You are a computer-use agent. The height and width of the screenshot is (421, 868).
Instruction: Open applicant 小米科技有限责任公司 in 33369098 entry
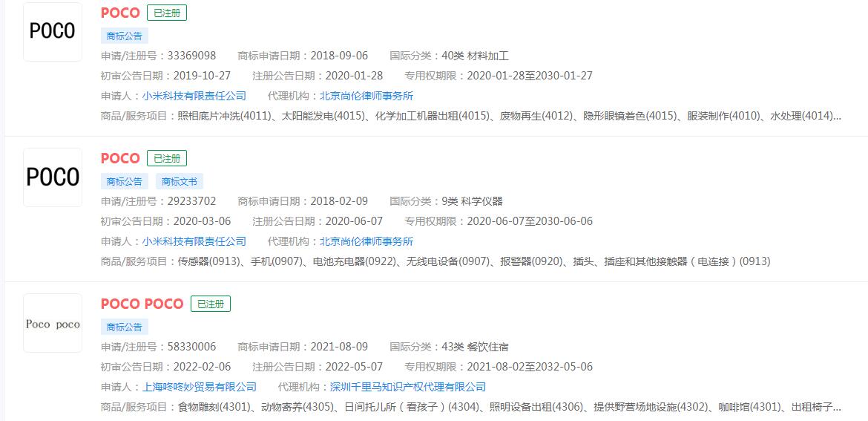click(x=194, y=96)
